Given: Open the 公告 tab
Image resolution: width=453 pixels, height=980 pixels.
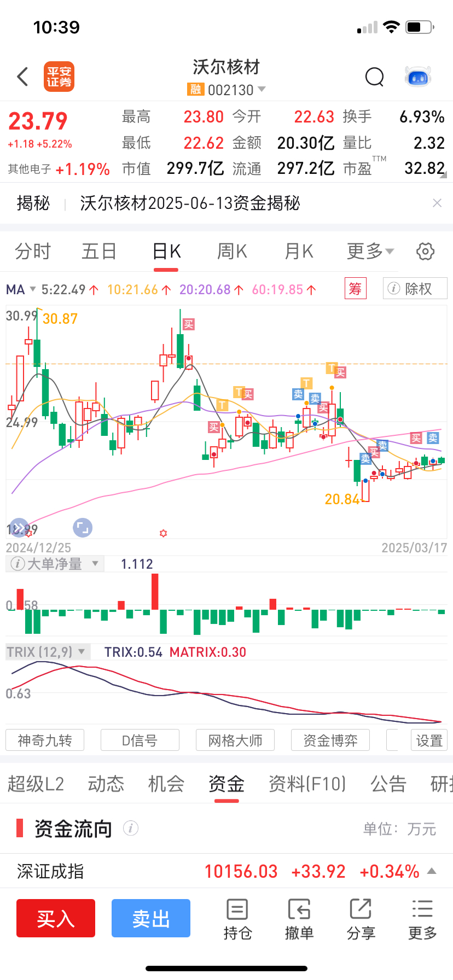Looking at the screenshot, I should (388, 784).
